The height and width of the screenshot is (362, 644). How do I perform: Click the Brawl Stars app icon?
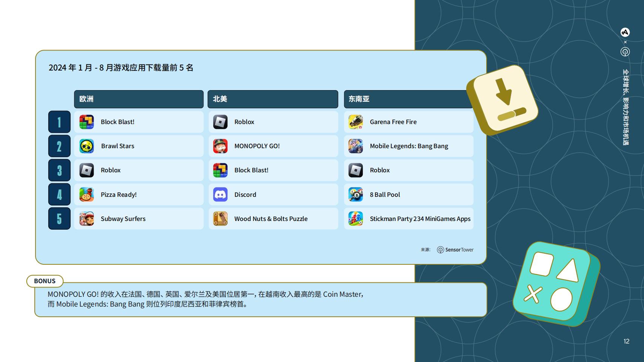click(86, 146)
